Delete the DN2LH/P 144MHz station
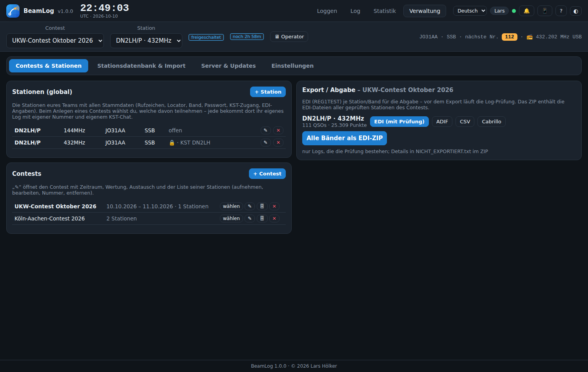The image size is (588, 372). click(x=278, y=130)
